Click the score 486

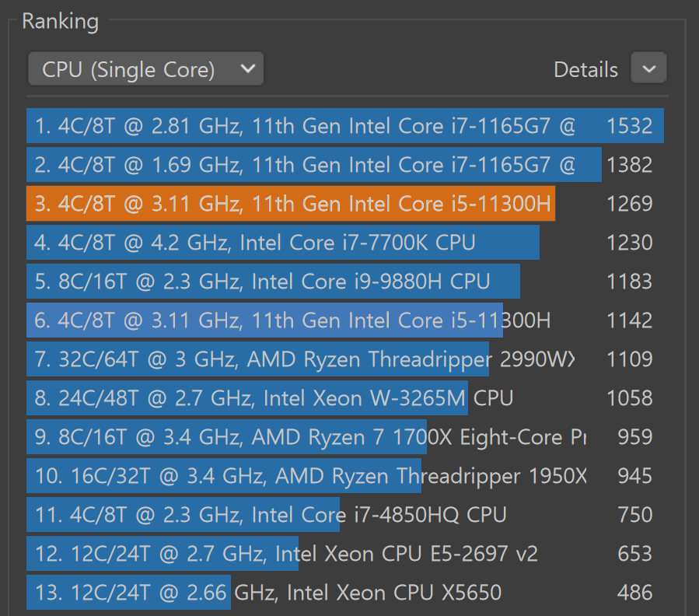(x=634, y=593)
